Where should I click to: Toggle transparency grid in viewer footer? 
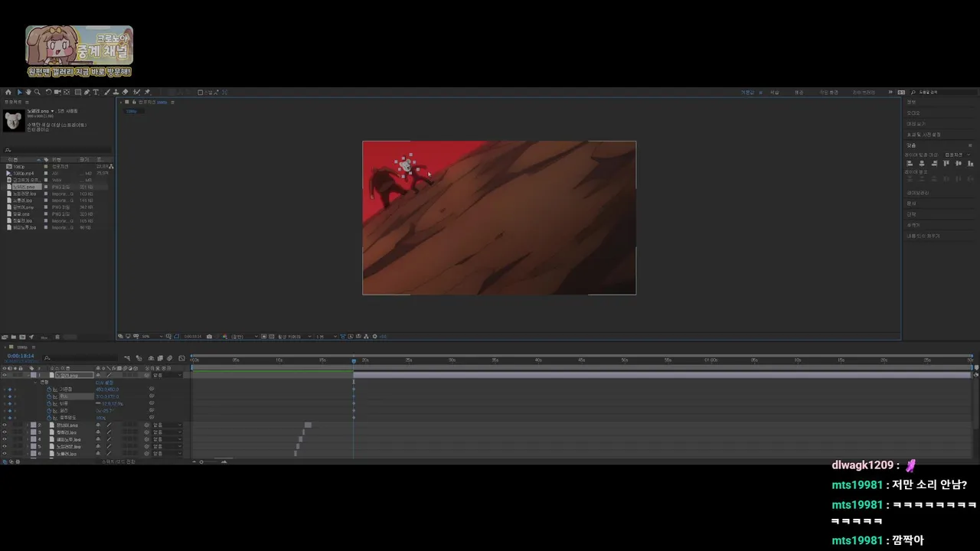tap(271, 336)
